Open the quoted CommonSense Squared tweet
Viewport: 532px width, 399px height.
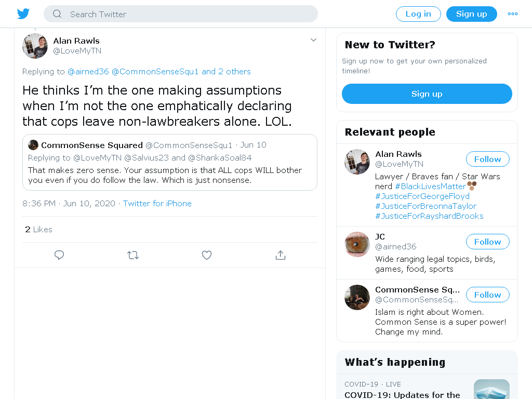170,163
